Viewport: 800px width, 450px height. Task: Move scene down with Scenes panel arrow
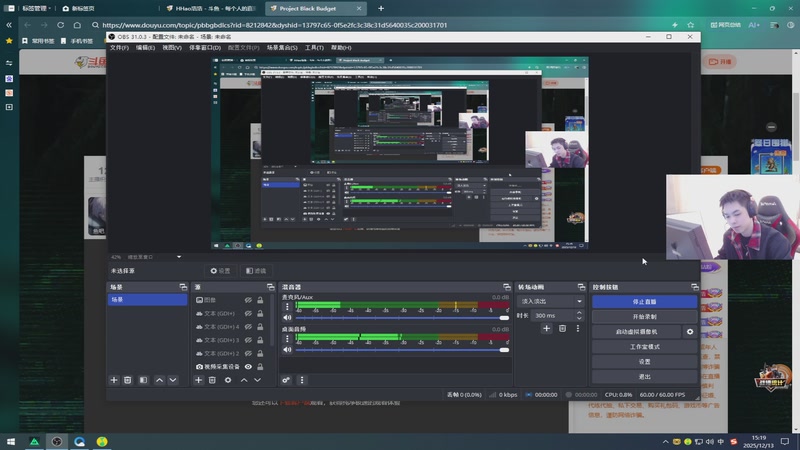coord(173,380)
